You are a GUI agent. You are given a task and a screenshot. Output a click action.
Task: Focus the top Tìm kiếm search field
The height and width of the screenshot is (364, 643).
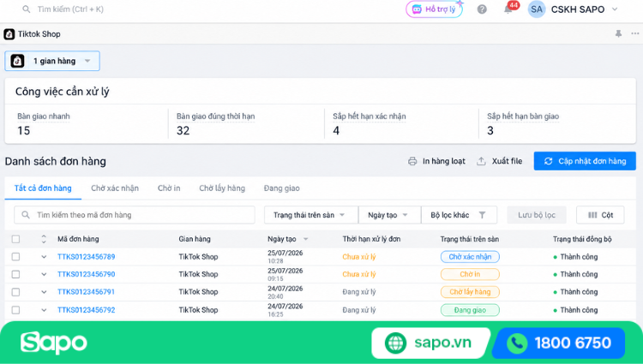(70, 9)
